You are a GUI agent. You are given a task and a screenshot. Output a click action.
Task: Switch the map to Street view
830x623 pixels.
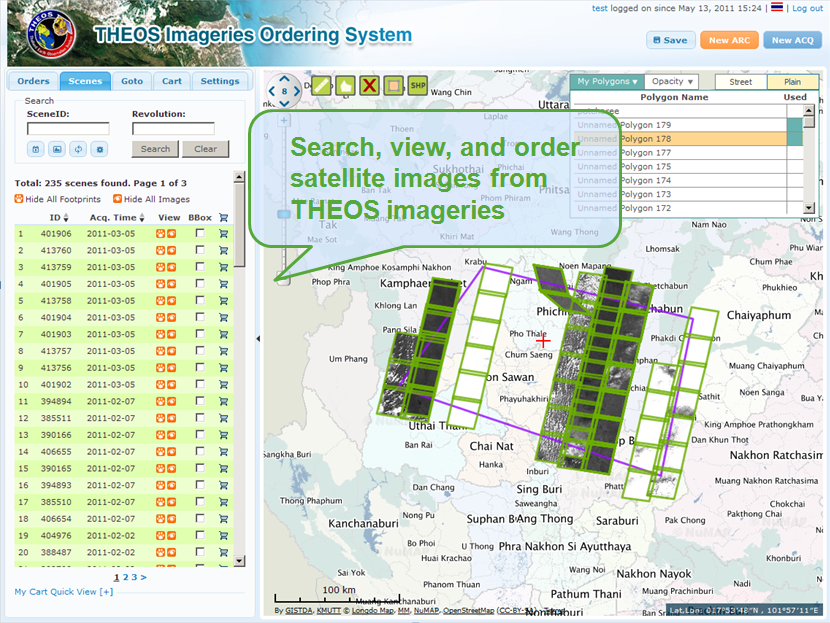click(x=741, y=82)
